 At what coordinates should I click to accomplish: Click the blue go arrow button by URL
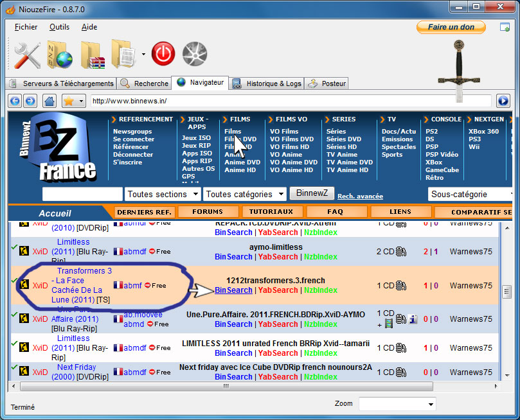[x=503, y=101]
